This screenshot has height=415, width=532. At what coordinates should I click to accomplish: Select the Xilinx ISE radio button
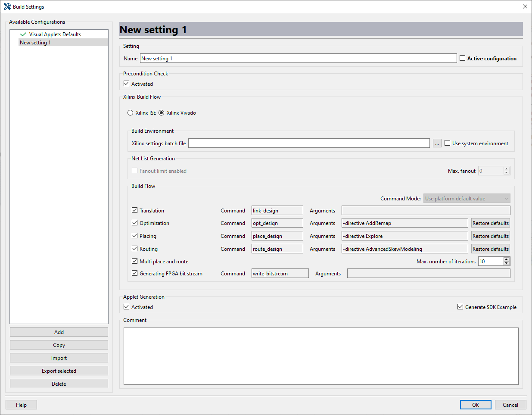pos(130,112)
